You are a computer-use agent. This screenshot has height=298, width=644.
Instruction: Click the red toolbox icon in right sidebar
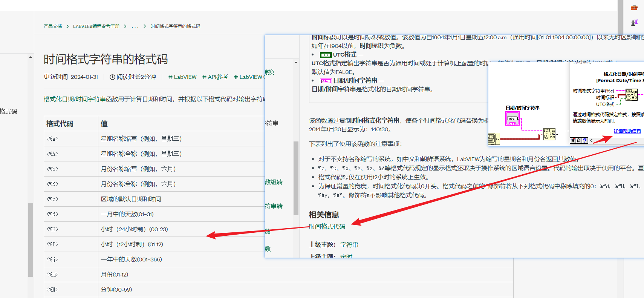[x=634, y=8]
